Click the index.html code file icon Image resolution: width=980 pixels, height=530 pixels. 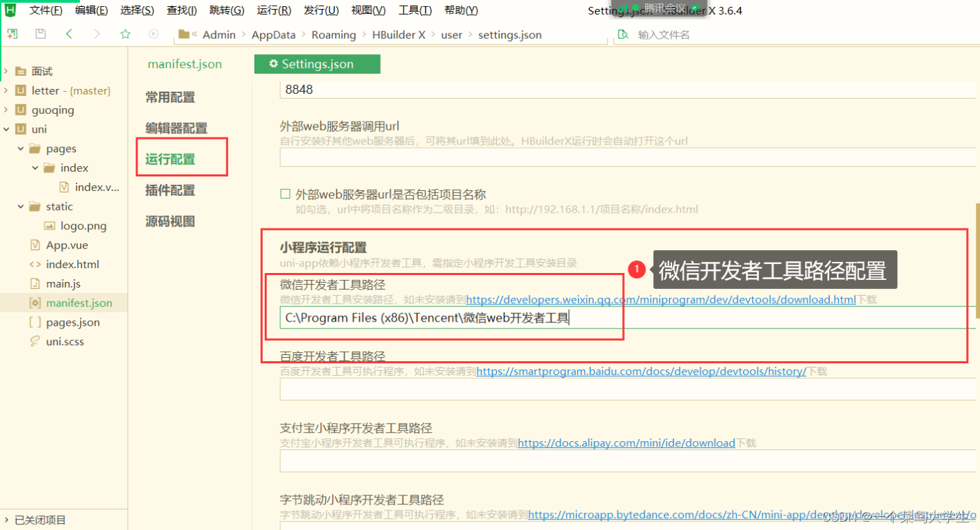click(35, 265)
